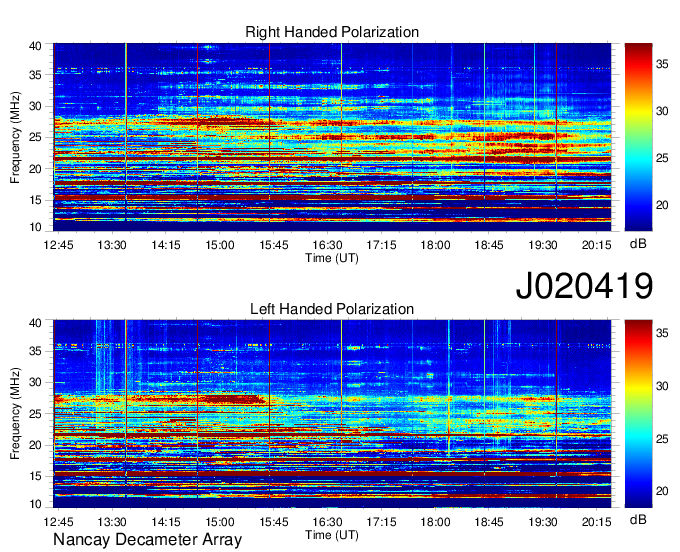Click 18:45 time tick of Left Handed plot
Image resolution: width=680 pixels, height=552 pixels.
point(489,522)
